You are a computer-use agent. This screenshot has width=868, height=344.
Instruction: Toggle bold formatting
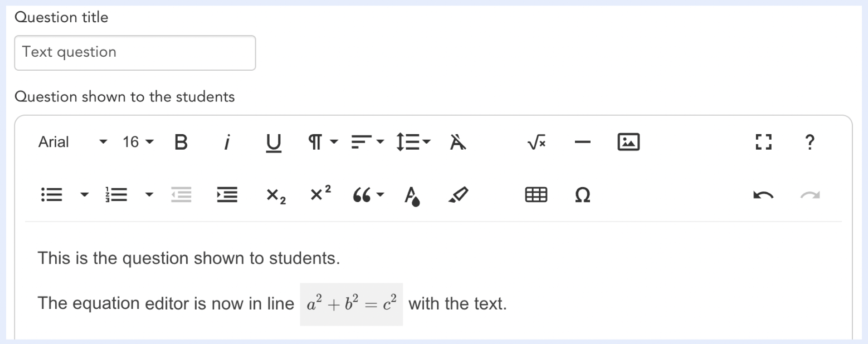pyautogui.click(x=180, y=142)
